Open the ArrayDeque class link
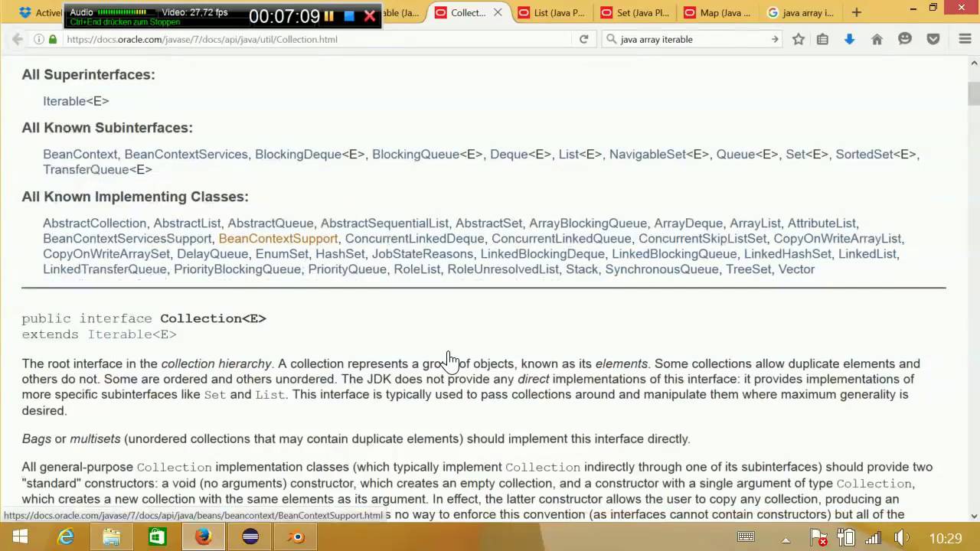The height and width of the screenshot is (551, 980). pyautogui.click(x=688, y=223)
